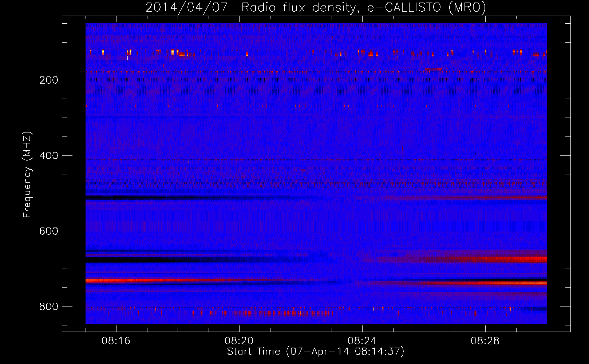The width and height of the screenshot is (589, 364).
Task: Click the 400 frequency tick label
Action: coord(49,156)
